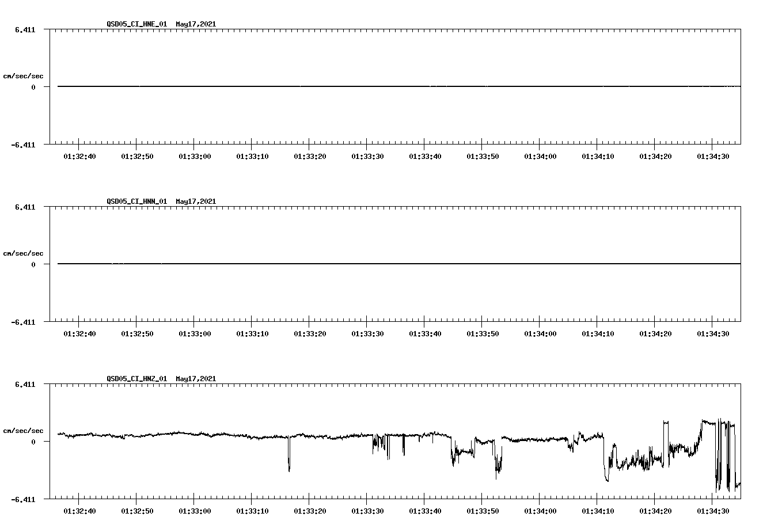Click the flat HNN waveform trace

pyautogui.click(x=346, y=264)
